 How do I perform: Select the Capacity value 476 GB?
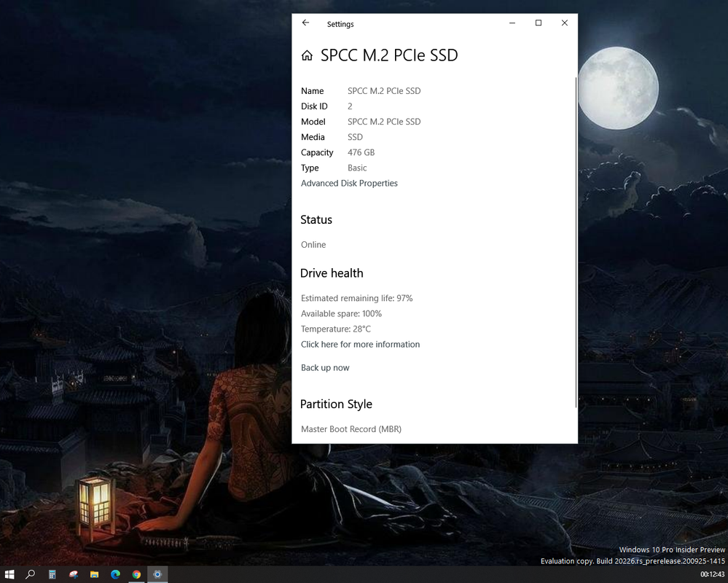point(361,152)
